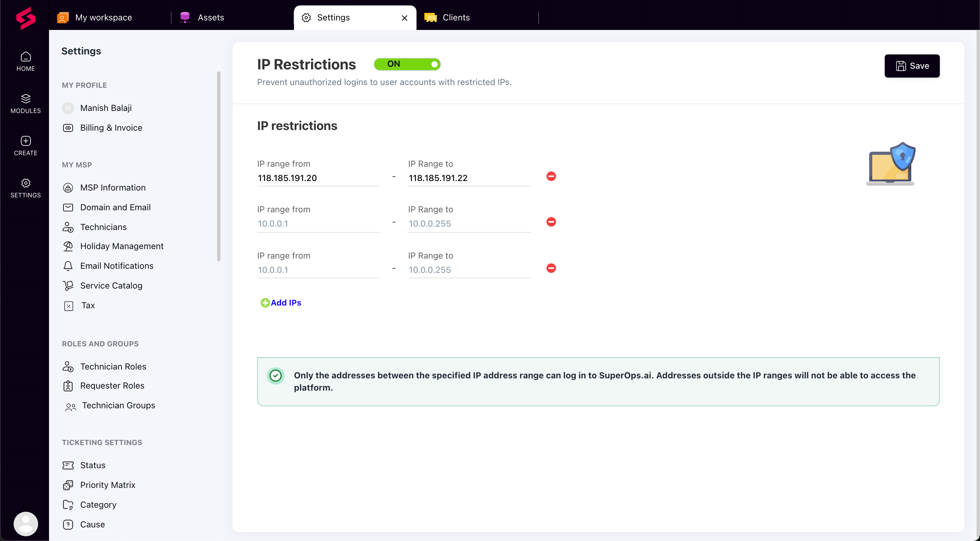This screenshot has height=541, width=980.
Task: Select the Priority Matrix option
Action: 108,485
